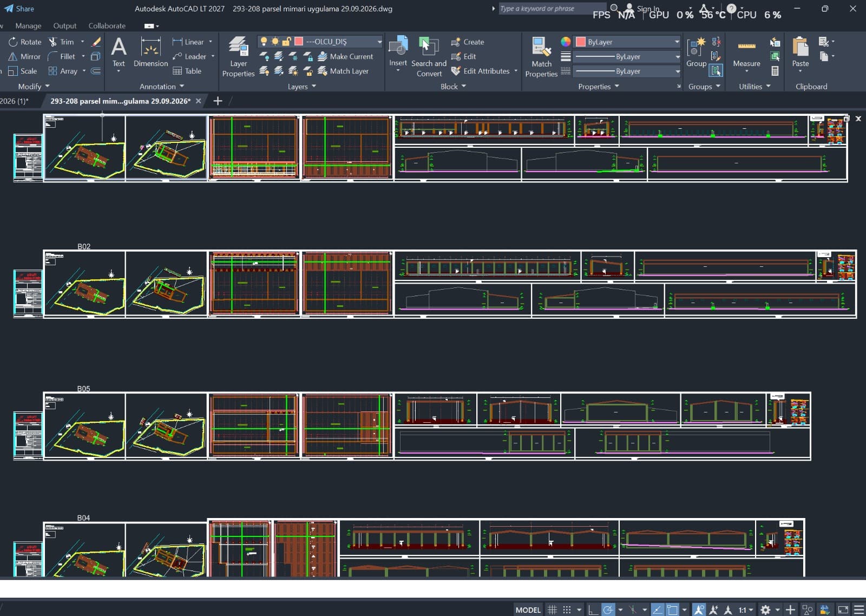Open the object color ByLayer dropdown

tap(627, 42)
